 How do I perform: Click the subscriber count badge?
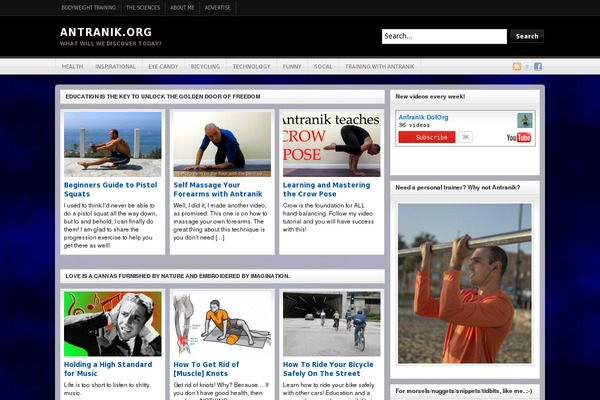(465, 137)
